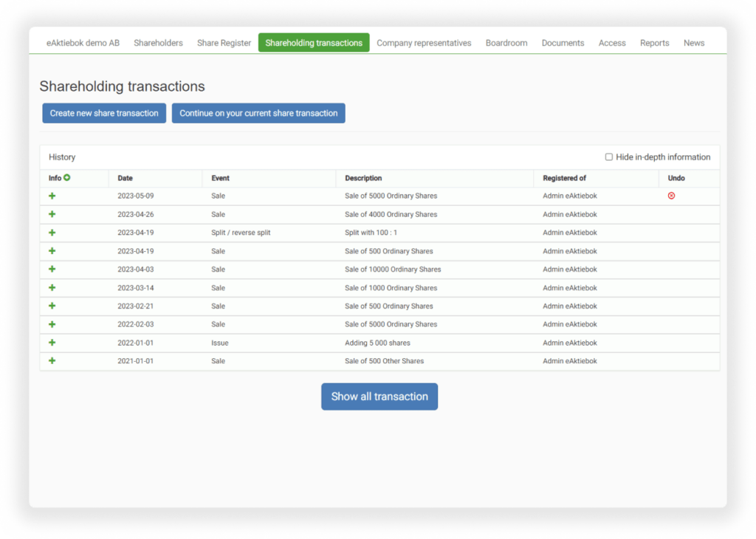Click the Split with 100 : 1 description
This screenshot has height=539, width=756.
click(371, 233)
